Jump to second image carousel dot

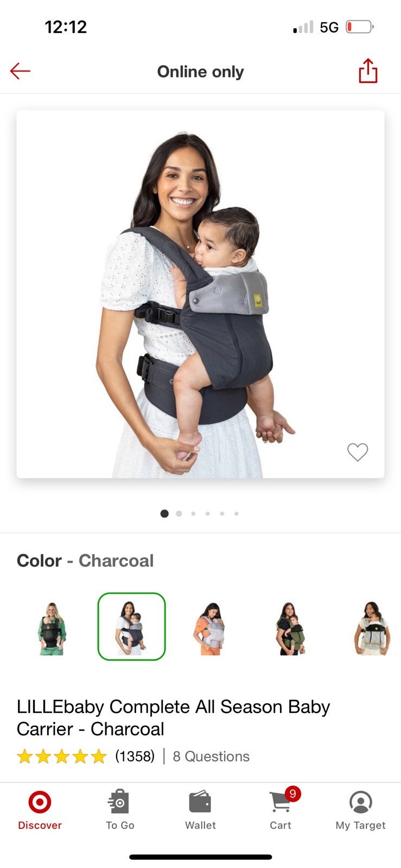tap(179, 514)
